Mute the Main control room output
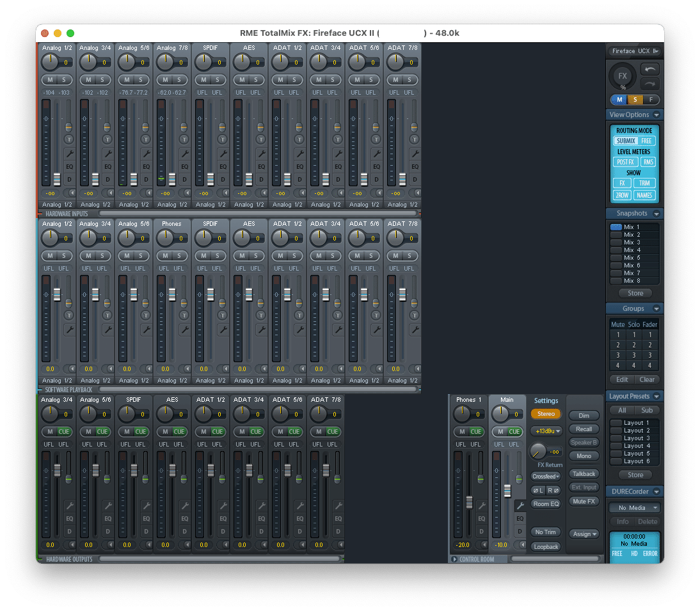The image size is (700, 611). (501, 432)
